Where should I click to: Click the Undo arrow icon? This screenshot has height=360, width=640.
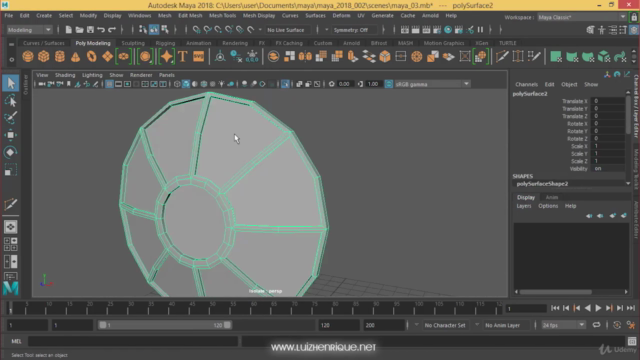(x=101, y=30)
